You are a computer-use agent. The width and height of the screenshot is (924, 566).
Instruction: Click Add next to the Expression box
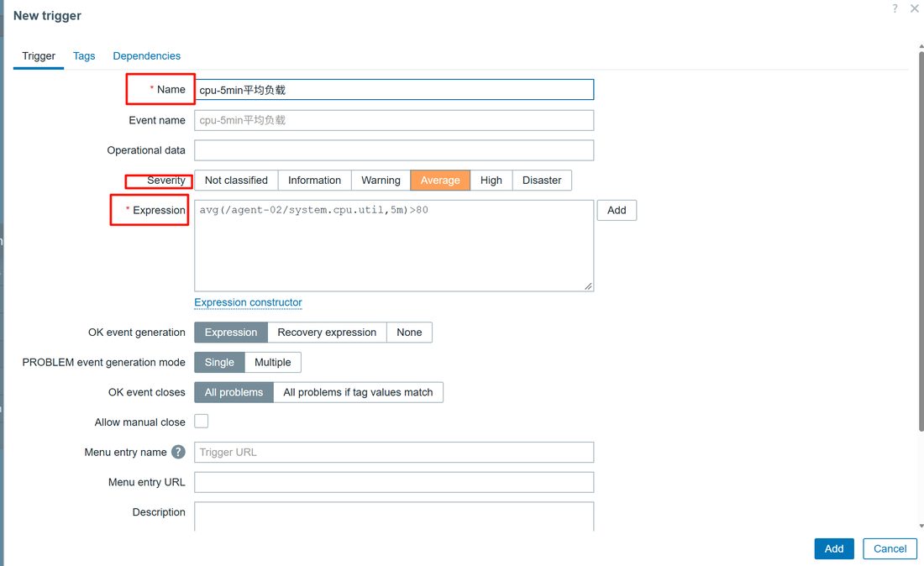click(x=617, y=210)
